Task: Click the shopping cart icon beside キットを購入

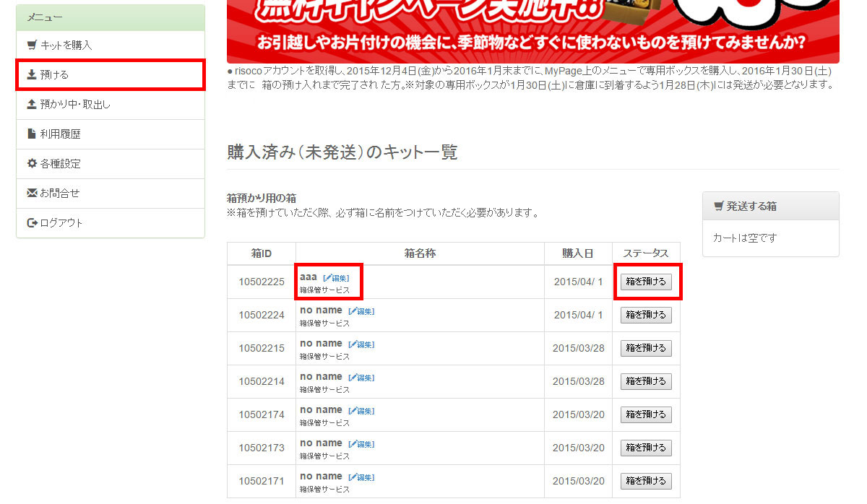Action: (32, 45)
